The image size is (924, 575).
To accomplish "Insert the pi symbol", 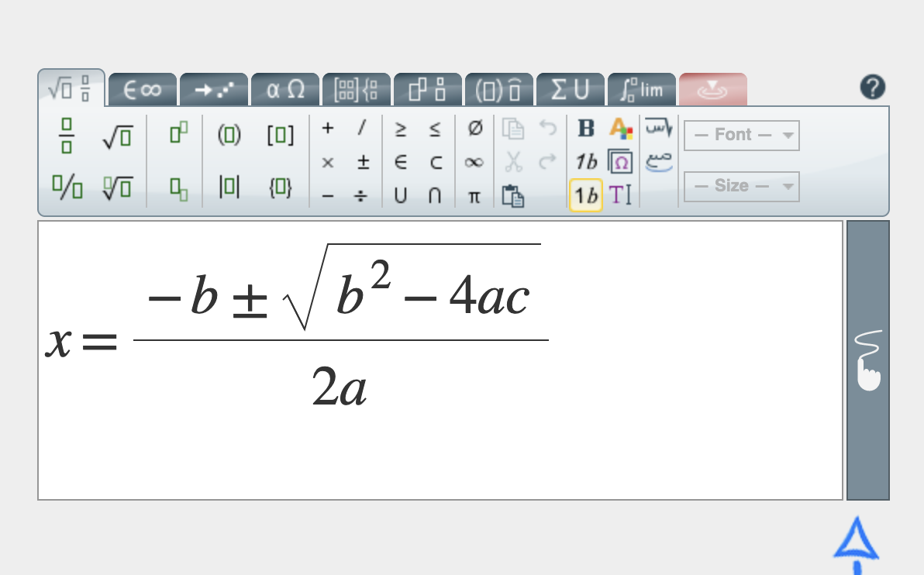I will point(474,196).
